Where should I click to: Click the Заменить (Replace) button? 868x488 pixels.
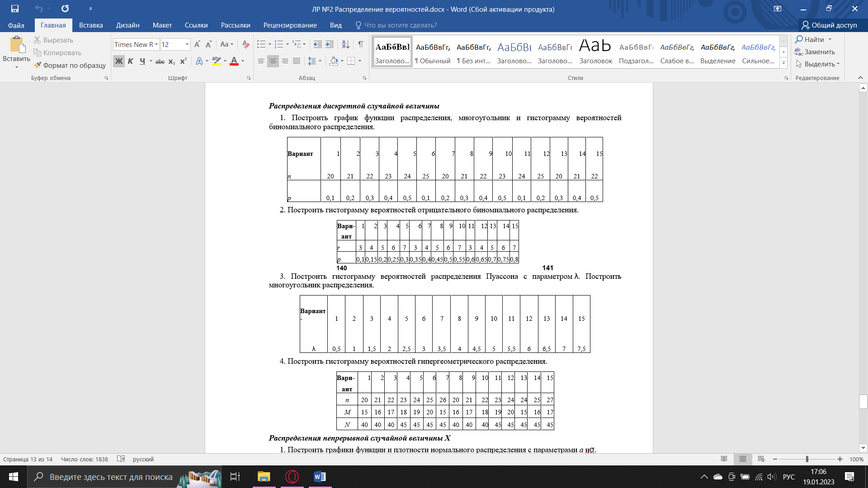coord(815,52)
